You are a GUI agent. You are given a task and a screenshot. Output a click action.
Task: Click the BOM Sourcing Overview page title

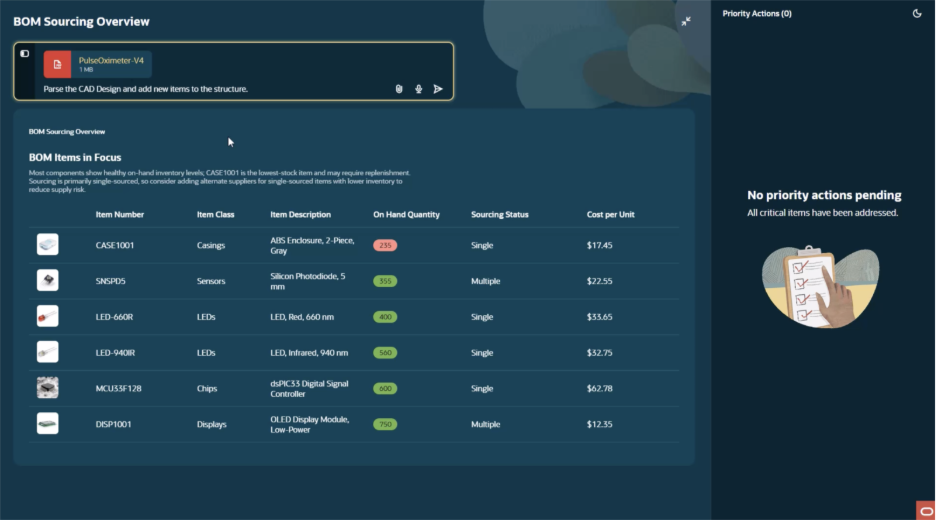pos(81,21)
